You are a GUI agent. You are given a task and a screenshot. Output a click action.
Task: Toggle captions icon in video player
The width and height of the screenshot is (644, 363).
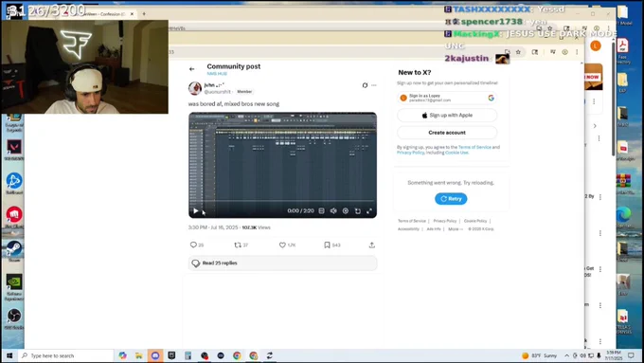tap(322, 211)
